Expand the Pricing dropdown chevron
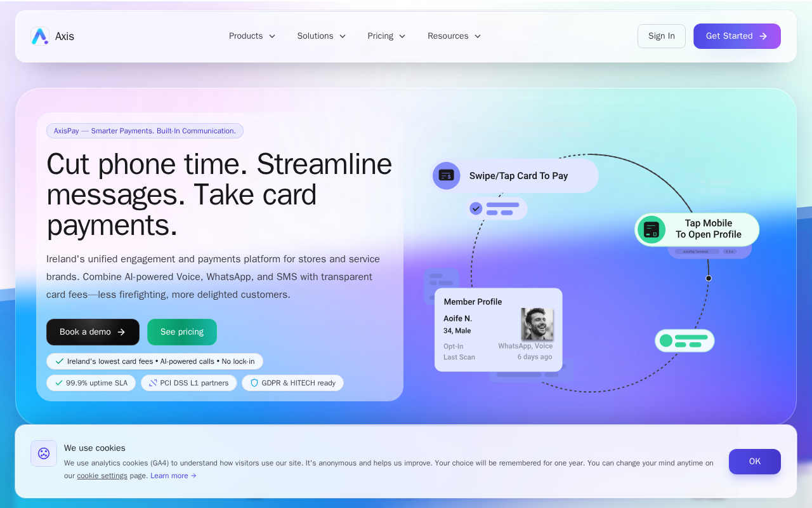812x508 pixels. (x=402, y=36)
